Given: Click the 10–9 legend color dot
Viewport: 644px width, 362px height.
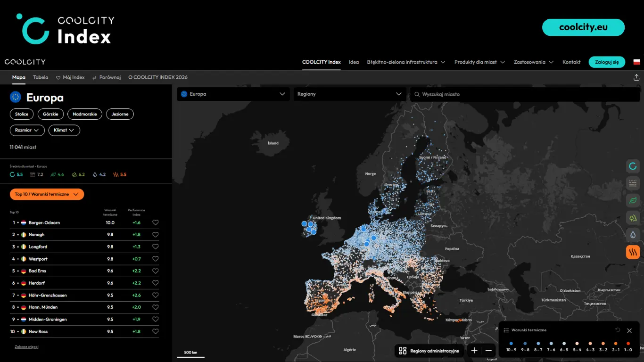Looking at the screenshot, I should coord(512,343).
